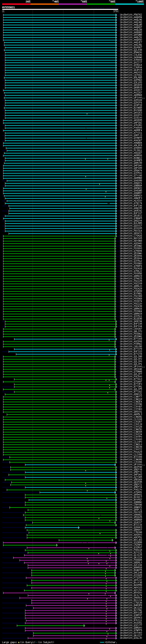The width and height of the screenshot is (146, 644).
Task: Click the red 20% identity legend segment
Action: click(16, 4)
